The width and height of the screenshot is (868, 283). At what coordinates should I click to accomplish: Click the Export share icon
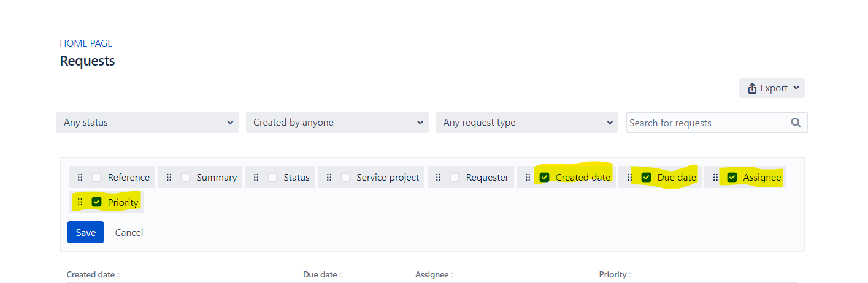click(x=752, y=88)
